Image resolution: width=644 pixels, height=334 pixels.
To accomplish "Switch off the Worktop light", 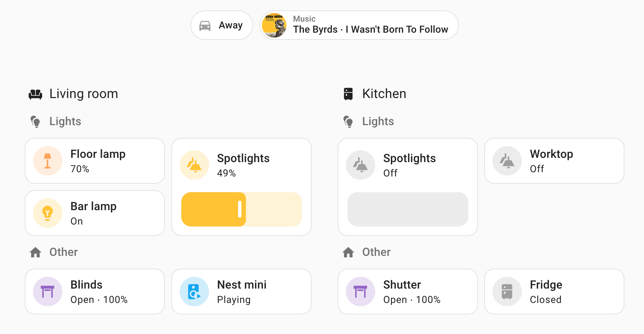I will tap(554, 160).
